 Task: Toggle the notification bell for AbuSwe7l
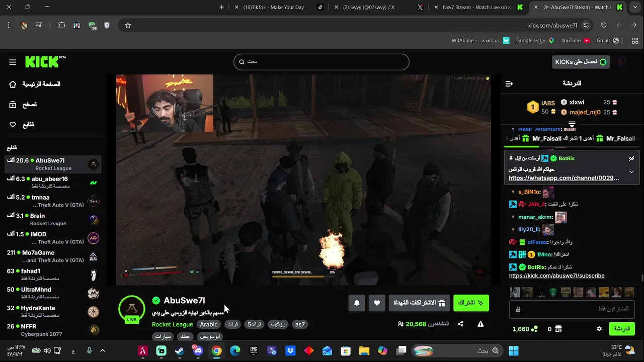(357, 303)
